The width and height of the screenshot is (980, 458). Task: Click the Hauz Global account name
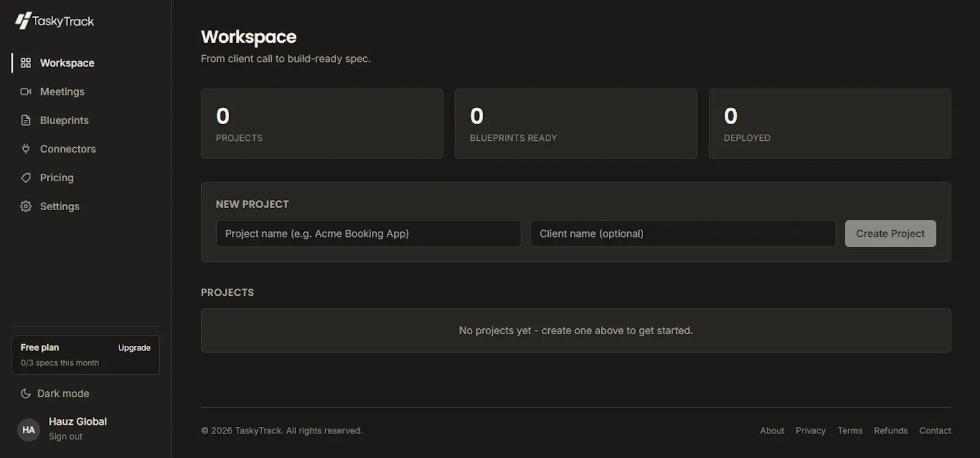tap(78, 422)
